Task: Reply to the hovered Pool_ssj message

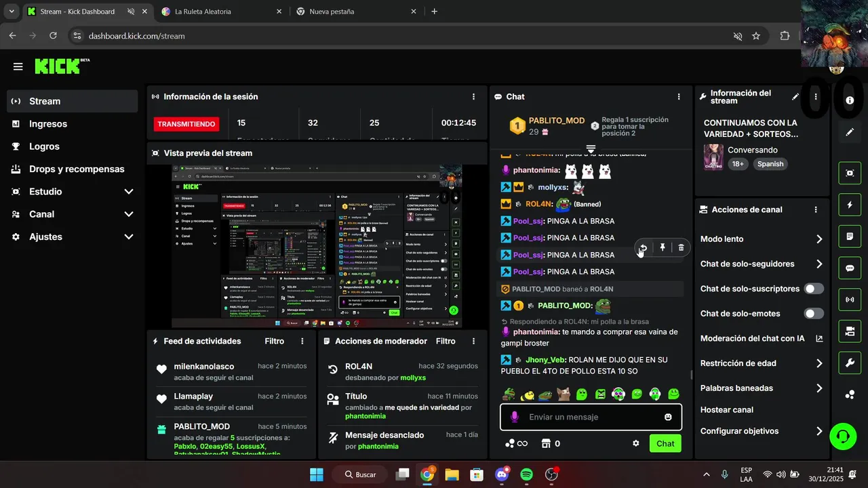Action: (643, 247)
